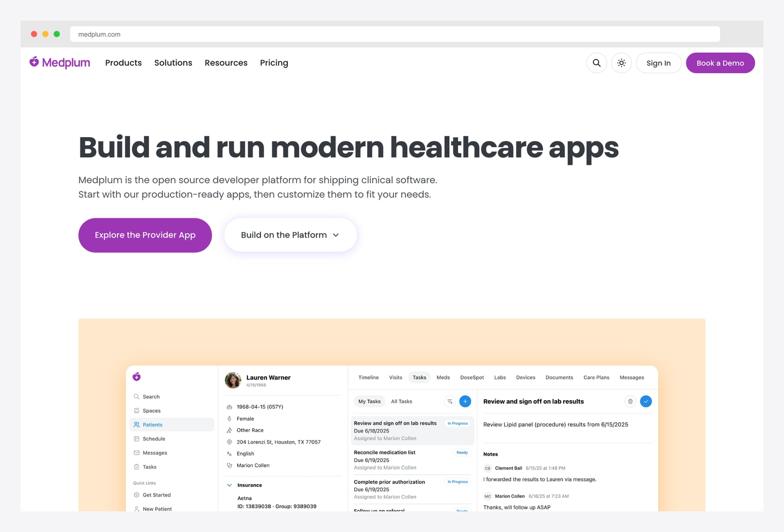Open the Documents tab
Image resolution: width=784 pixels, height=532 pixels.
[x=559, y=377]
